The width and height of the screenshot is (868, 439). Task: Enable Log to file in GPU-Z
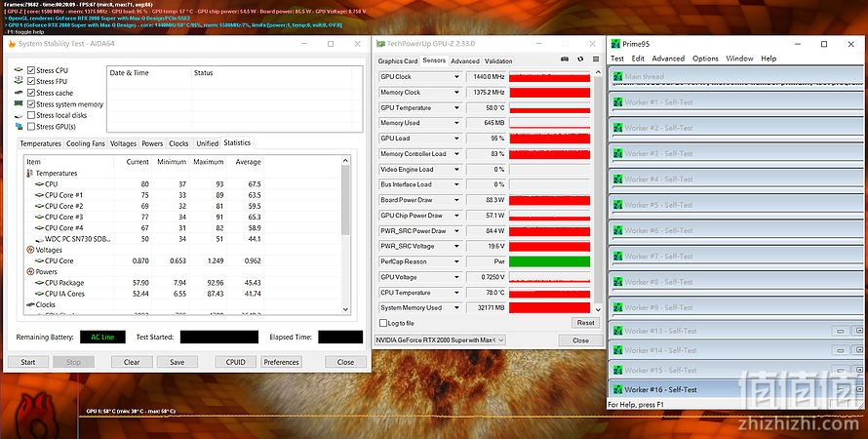[x=383, y=323]
